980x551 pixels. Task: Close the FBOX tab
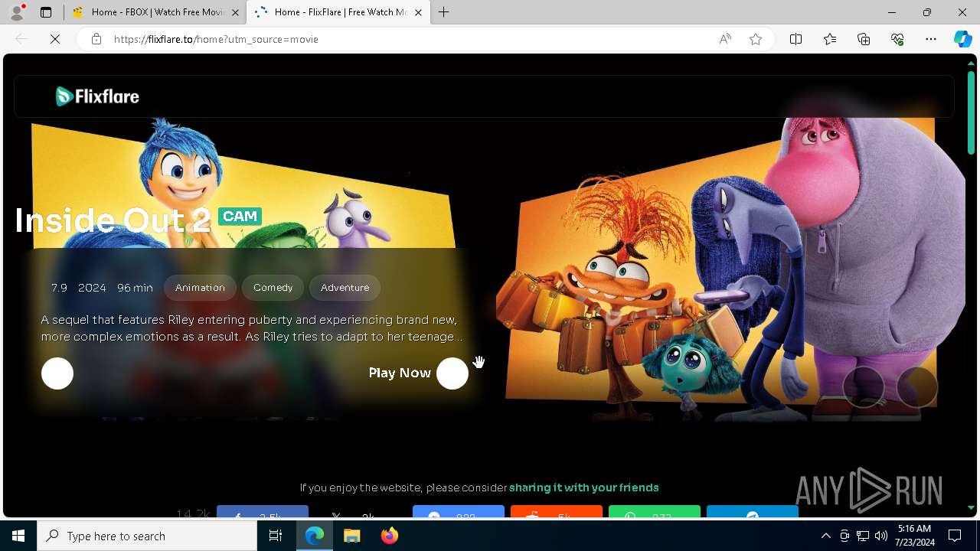[x=236, y=12]
